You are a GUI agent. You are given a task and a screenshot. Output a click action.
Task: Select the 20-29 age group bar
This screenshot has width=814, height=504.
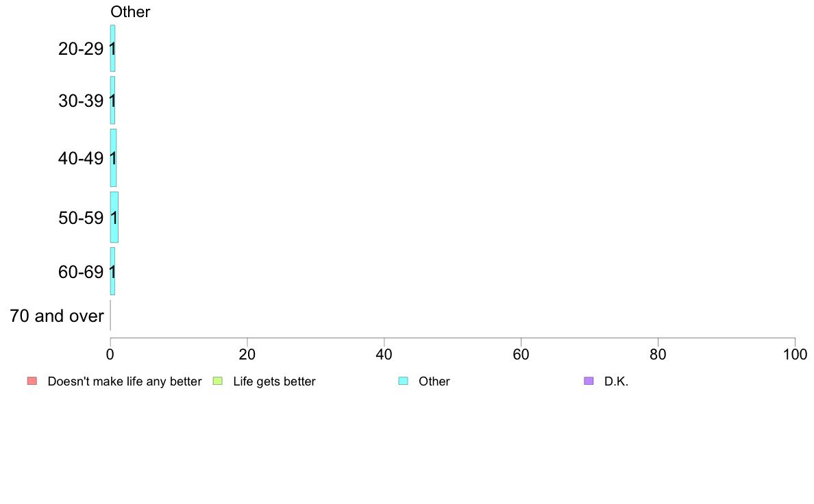click(112, 48)
